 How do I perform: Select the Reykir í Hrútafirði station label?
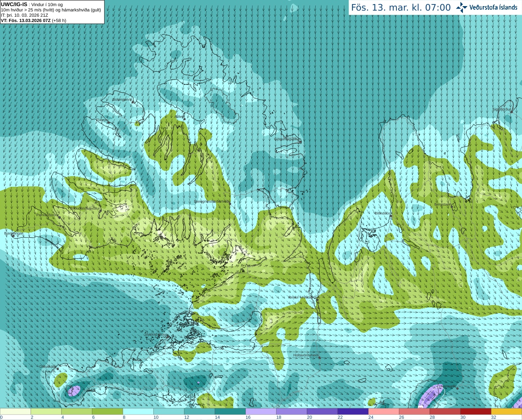[302, 297]
